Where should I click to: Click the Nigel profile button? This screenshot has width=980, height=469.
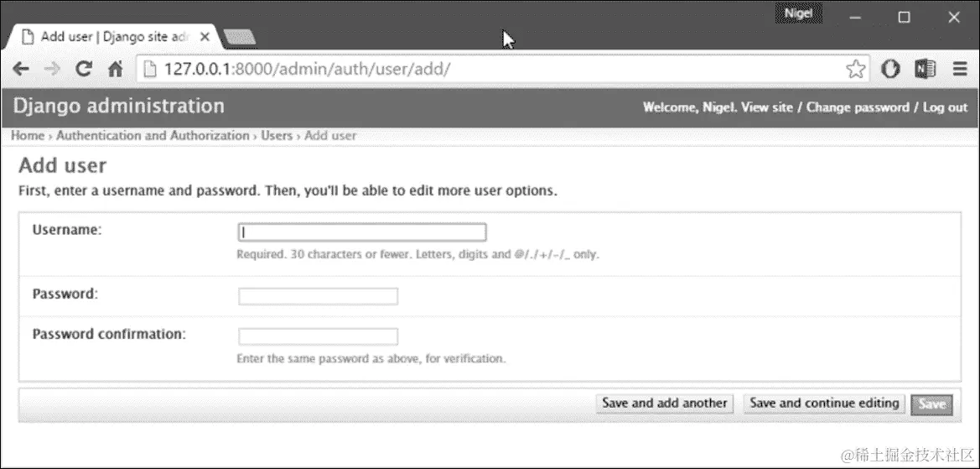pos(799,13)
